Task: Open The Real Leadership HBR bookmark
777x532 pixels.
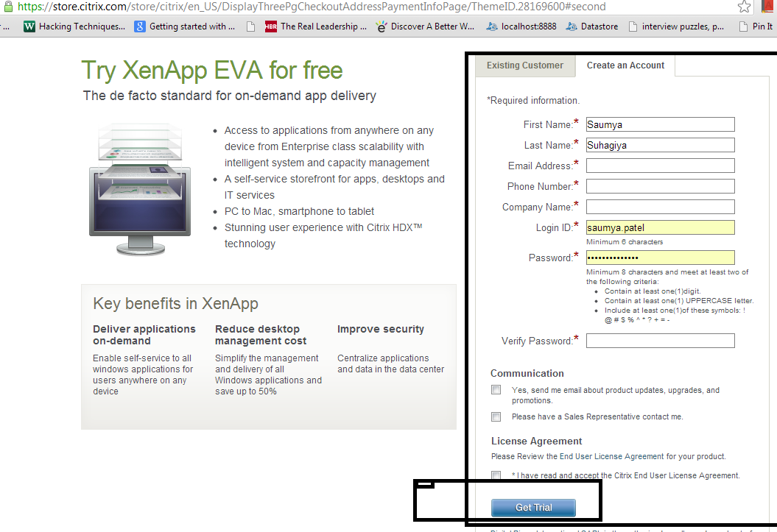Action: pos(316,26)
